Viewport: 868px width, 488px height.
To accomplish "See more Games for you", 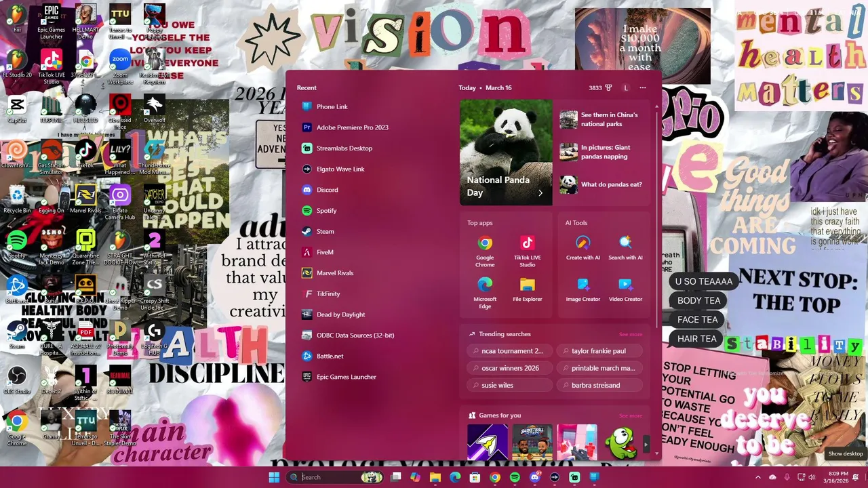I will pyautogui.click(x=630, y=415).
